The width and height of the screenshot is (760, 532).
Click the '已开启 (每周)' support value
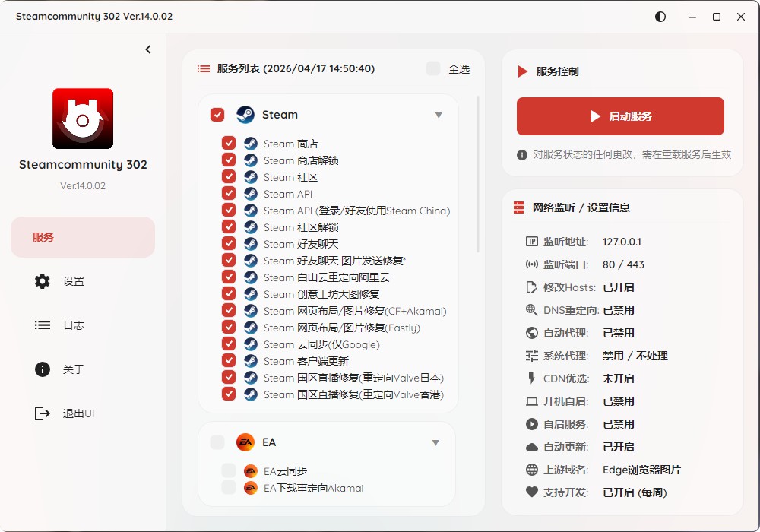[x=635, y=492]
